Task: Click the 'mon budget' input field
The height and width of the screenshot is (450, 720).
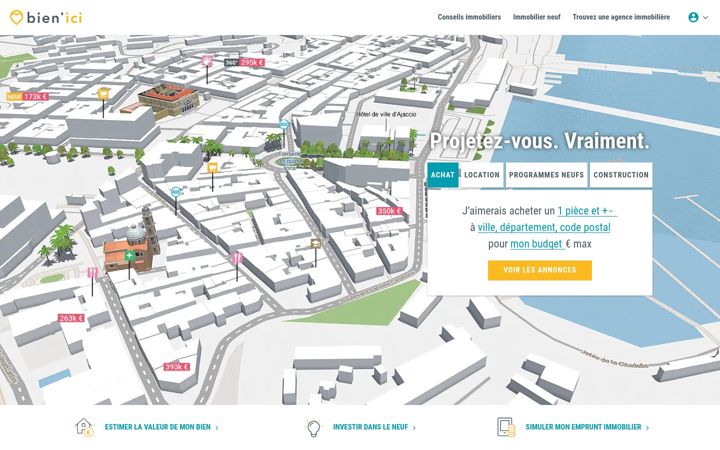Action: 536,244
